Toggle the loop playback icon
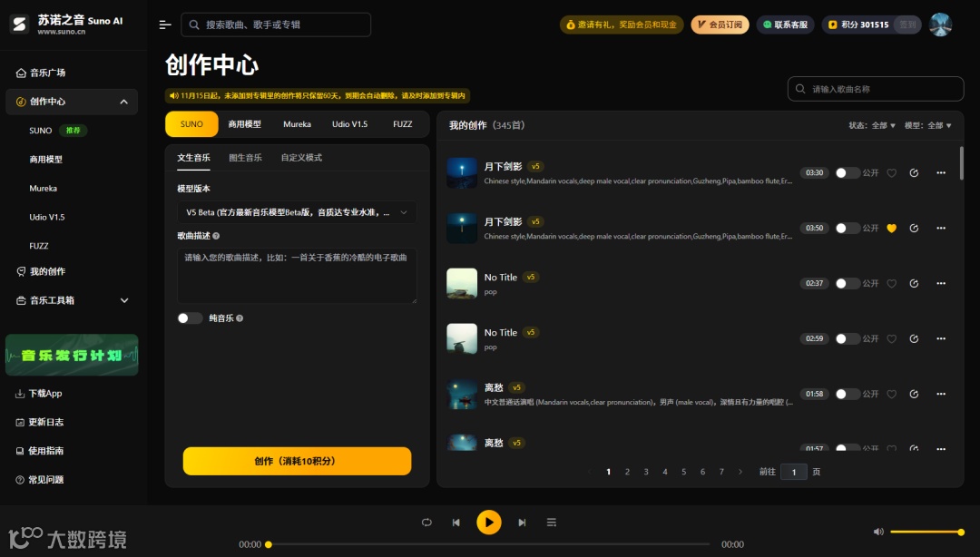The height and width of the screenshot is (557, 980). click(x=426, y=523)
